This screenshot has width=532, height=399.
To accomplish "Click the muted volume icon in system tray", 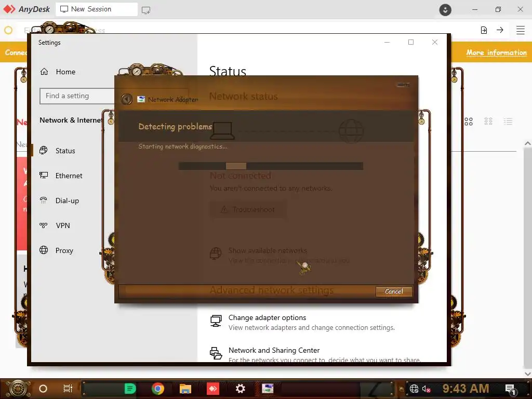I will click(x=426, y=389).
